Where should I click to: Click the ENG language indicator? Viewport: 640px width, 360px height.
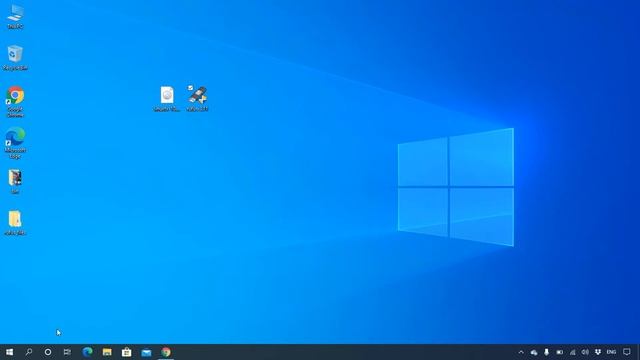(611, 352)
